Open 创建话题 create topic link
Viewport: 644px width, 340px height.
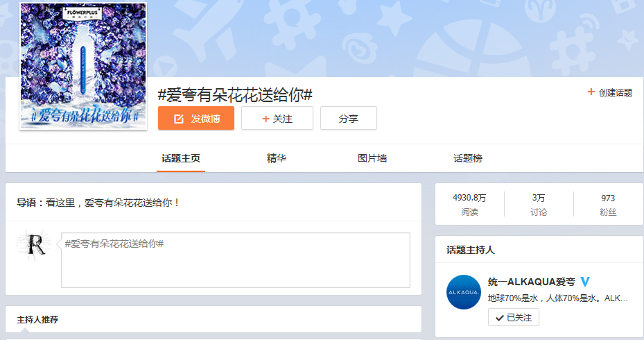pyautogui.click(x=609, y=92)
